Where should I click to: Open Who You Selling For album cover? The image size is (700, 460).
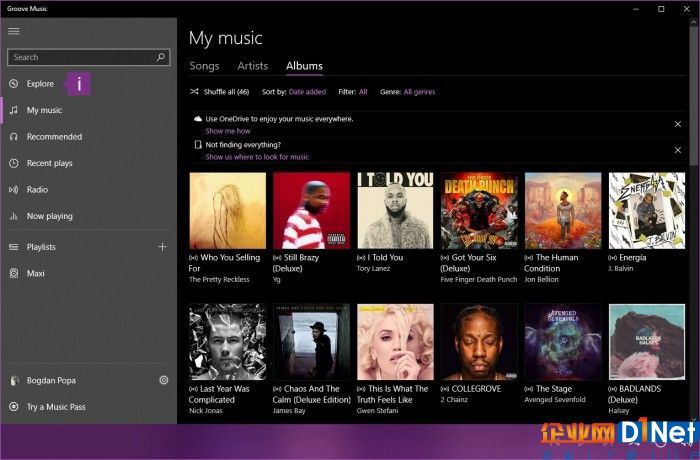click(x=228, y=210)
